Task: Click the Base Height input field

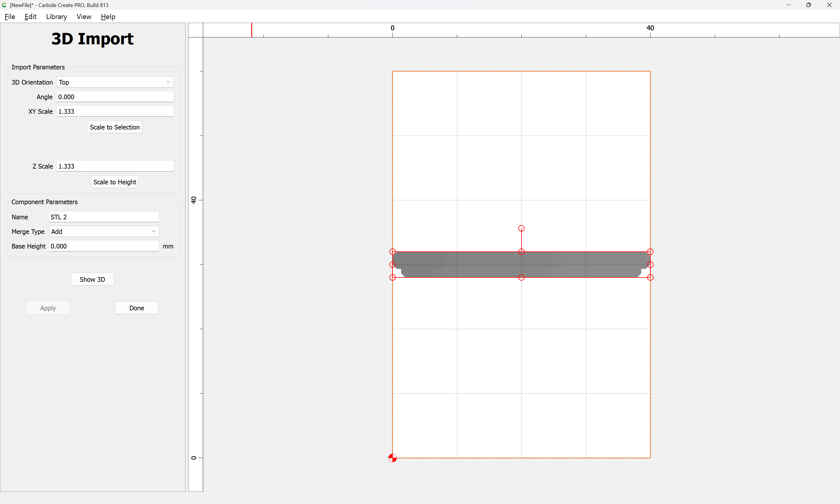Action: (104, 246)
